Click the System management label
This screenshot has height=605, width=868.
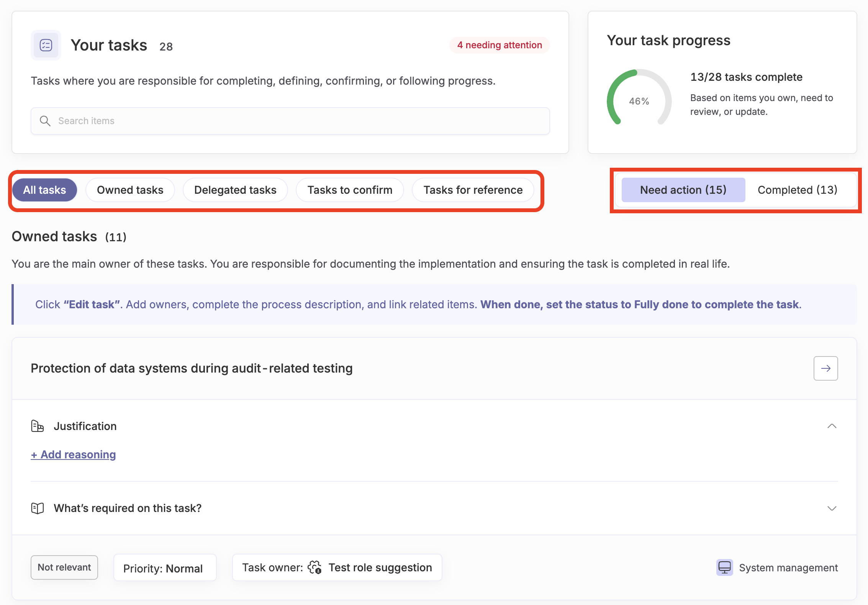(788, 568)
